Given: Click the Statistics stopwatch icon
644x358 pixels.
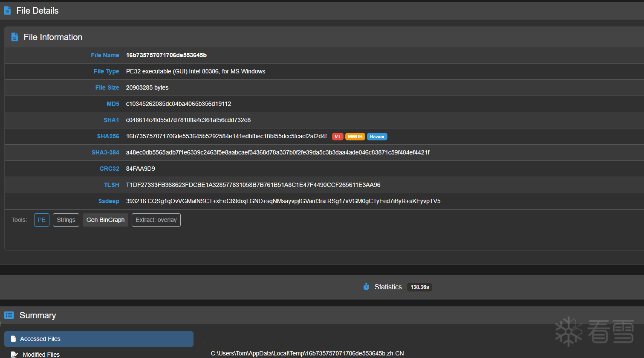Looking at the screenshot, I should coord(366,287).
